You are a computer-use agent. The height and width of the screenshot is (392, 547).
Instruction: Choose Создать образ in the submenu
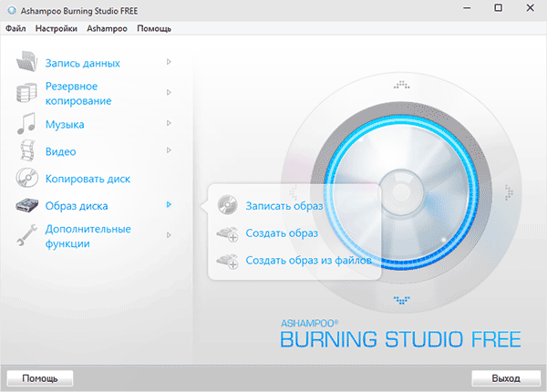click(282, 233)
